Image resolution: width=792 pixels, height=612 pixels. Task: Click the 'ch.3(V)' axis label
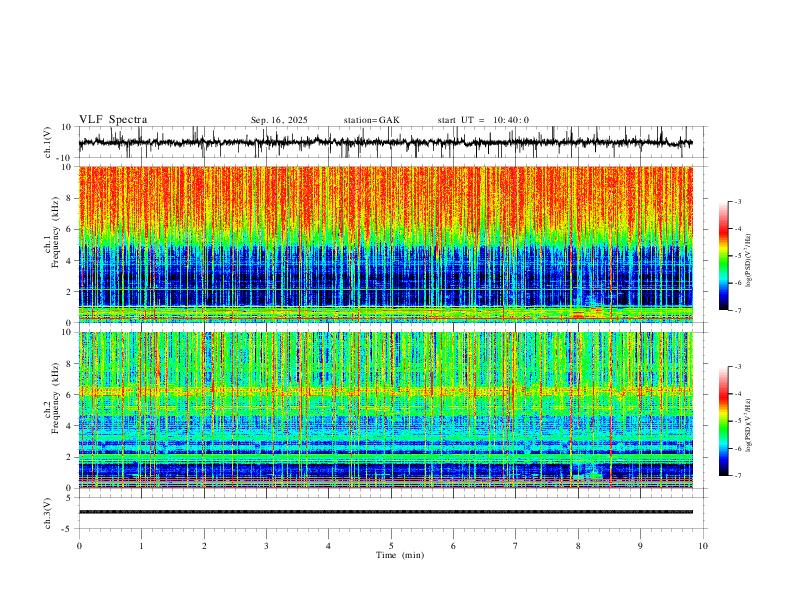tap(48, 513)
